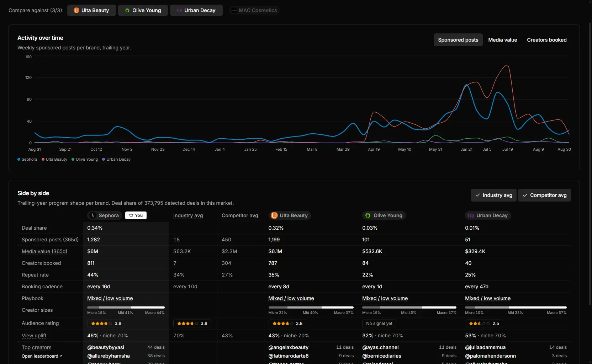Open the Open leaderboard link
Viewport: 592px width, 364px height.
pos(42,356)
